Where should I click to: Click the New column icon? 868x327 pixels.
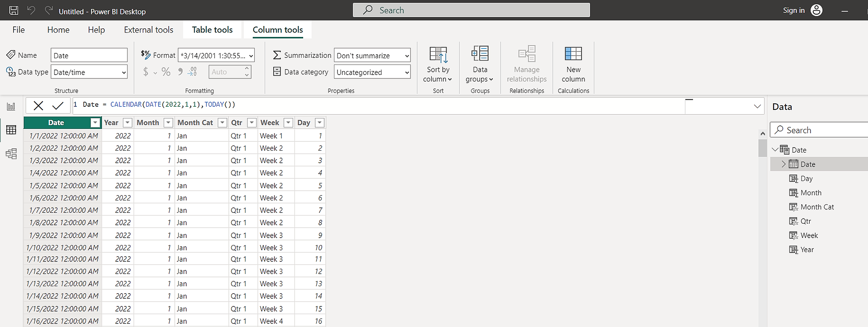pyautogui.click(x=573, y=64)
